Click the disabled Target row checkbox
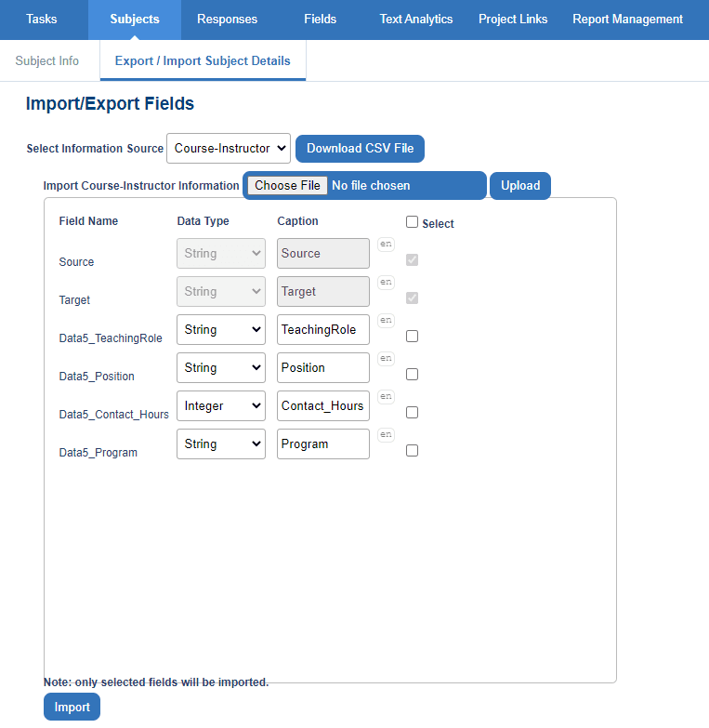This screenshot has height=728, width=709. (x=412, y=298)
